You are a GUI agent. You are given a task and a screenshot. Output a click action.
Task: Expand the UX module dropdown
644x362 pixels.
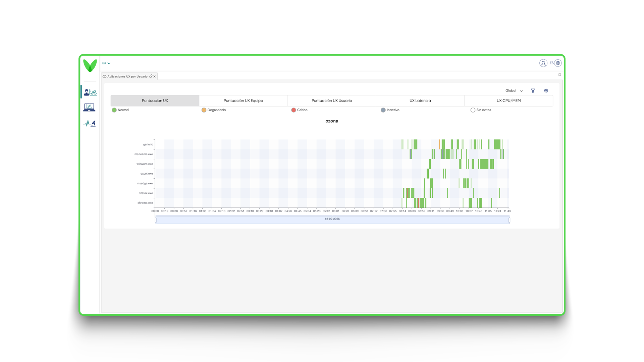(x=106, y=63)
